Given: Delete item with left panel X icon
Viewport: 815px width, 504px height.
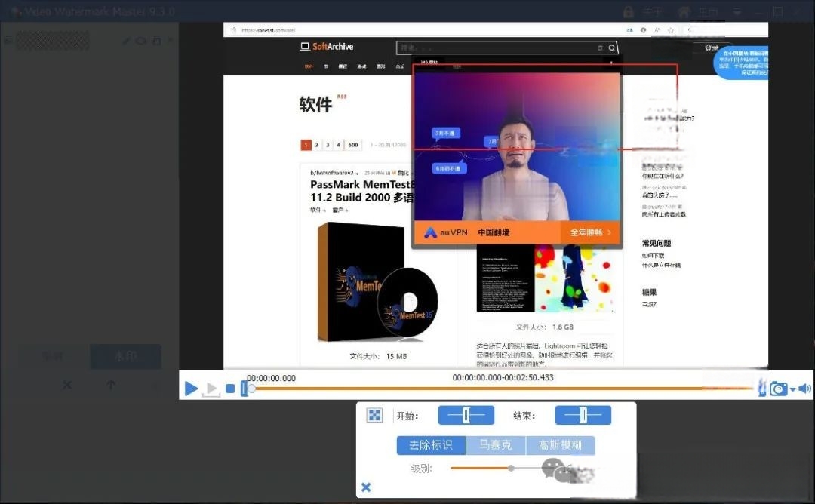Looking at the screenshot, I should [67, 385].
